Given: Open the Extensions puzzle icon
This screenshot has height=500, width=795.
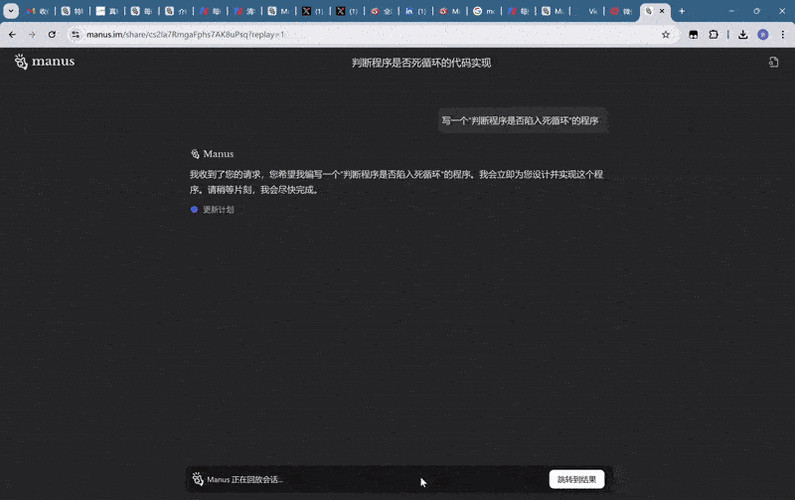Looking at the screenshot, I should [713, 34].
